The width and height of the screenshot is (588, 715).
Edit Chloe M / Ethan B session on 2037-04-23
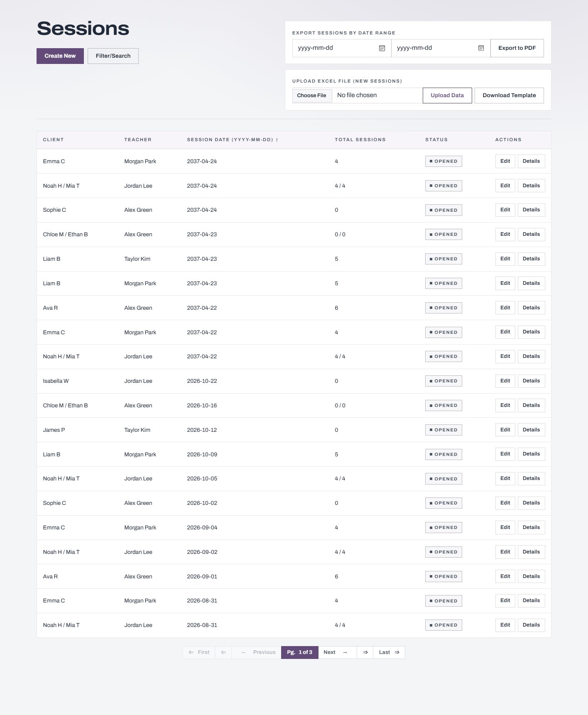[505, 235]
